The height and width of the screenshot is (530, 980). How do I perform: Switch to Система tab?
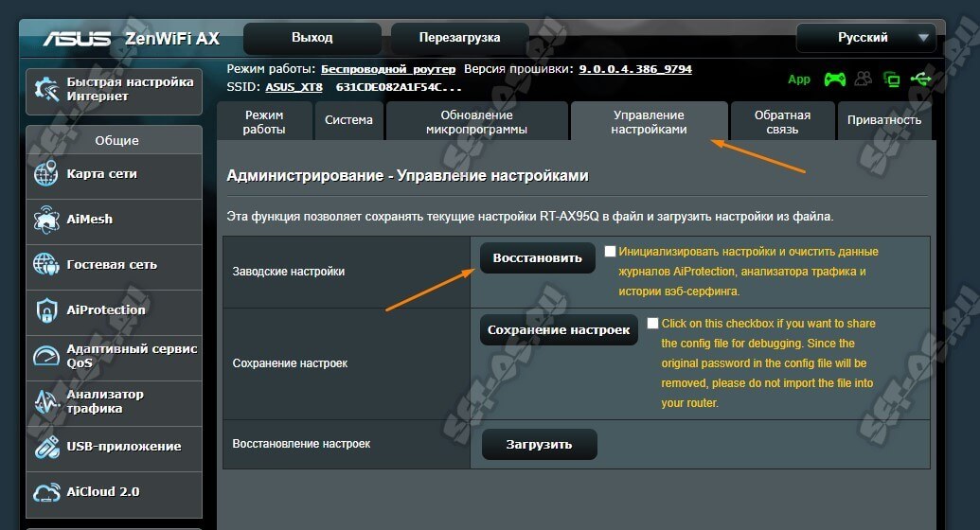point(348,120)
